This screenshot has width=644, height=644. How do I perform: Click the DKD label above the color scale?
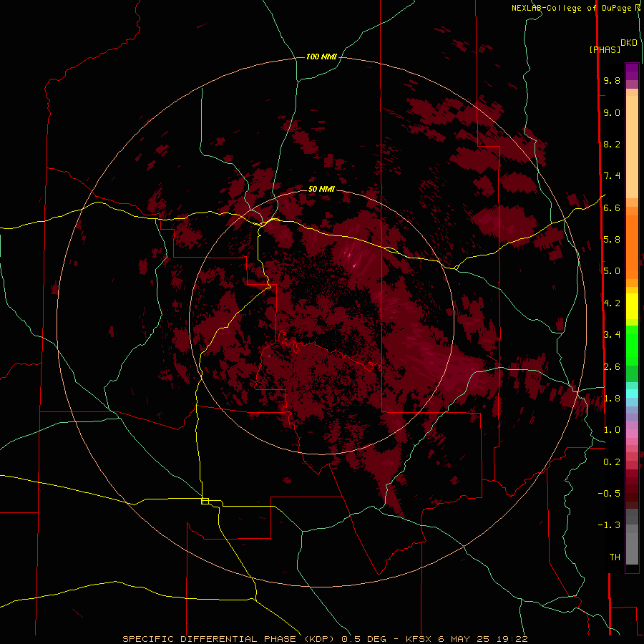coord(629,43)
